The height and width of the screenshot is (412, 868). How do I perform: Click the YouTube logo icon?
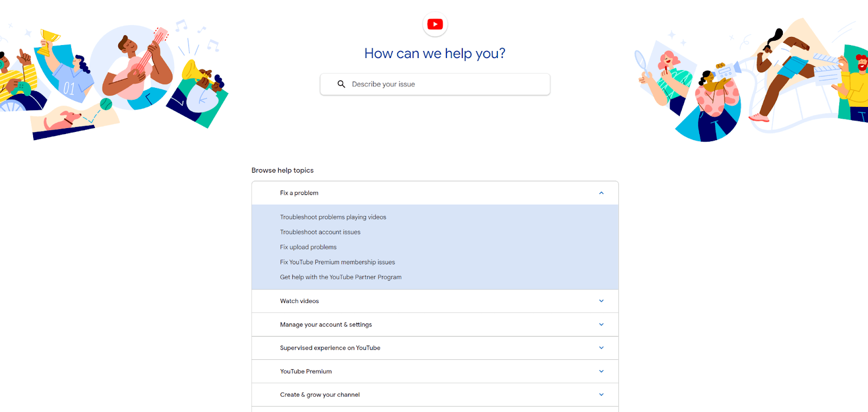pyautogui.click(x=435, y=24)
